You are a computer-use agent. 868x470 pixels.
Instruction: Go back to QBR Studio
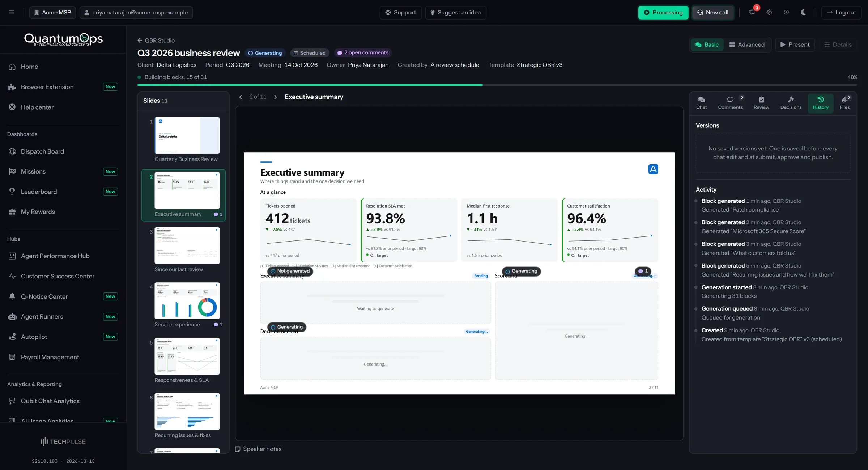tap(156, 40)
